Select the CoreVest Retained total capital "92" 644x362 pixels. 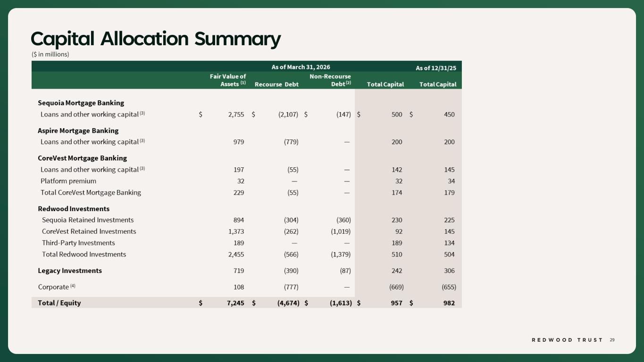point(398,231)
